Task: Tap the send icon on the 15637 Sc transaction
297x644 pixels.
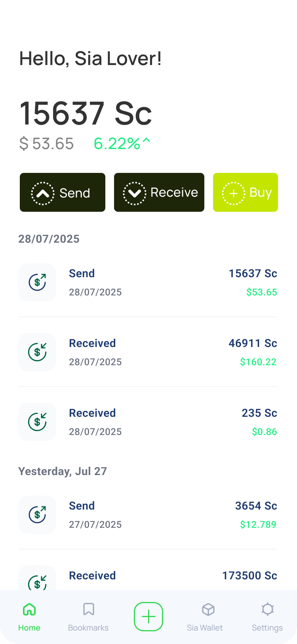Action: point(37,282)
